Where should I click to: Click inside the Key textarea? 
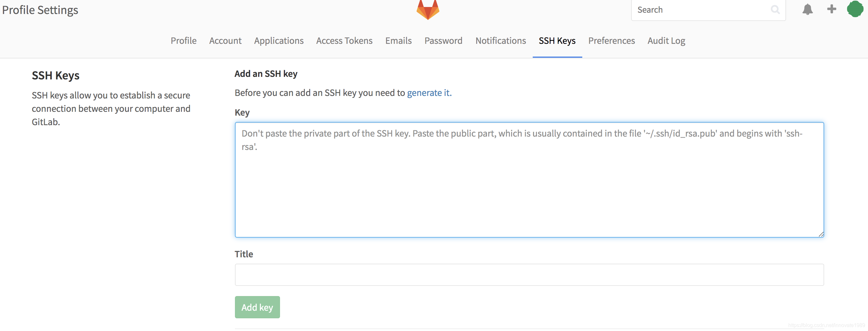529,179
